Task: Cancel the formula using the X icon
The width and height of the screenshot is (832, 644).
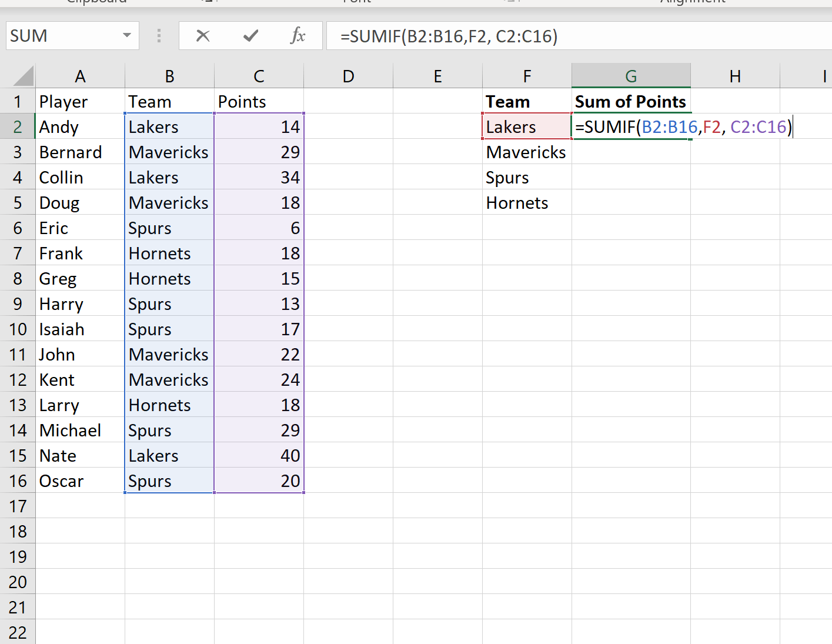Action: click(x=203, y=36)
